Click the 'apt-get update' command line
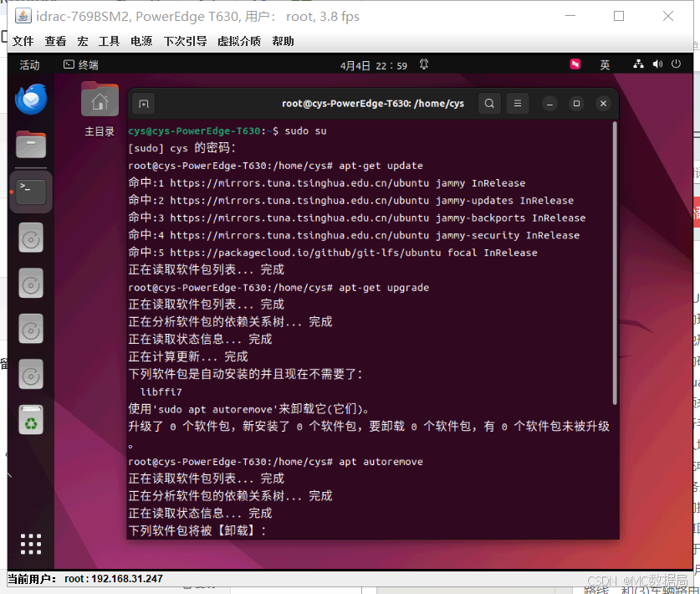The image size is (700, 594). (x=275, y=166)
